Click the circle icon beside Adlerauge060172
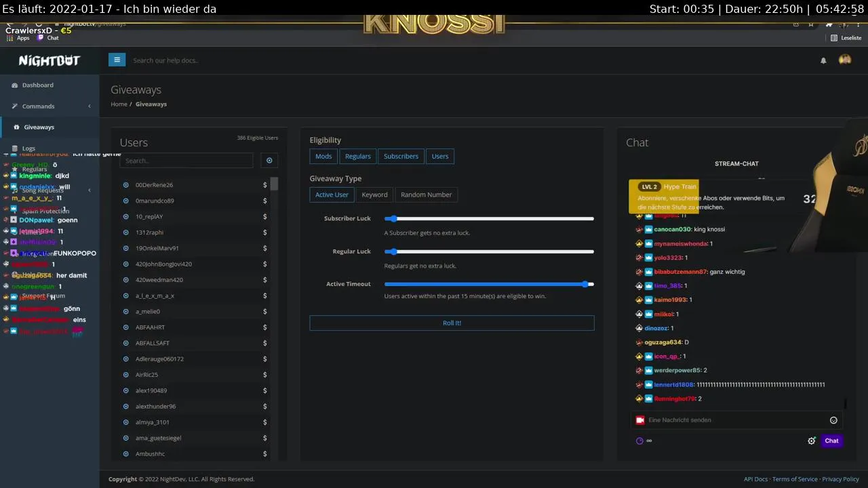The width and height of the screenshot is (868, 488). pos(125,359)
